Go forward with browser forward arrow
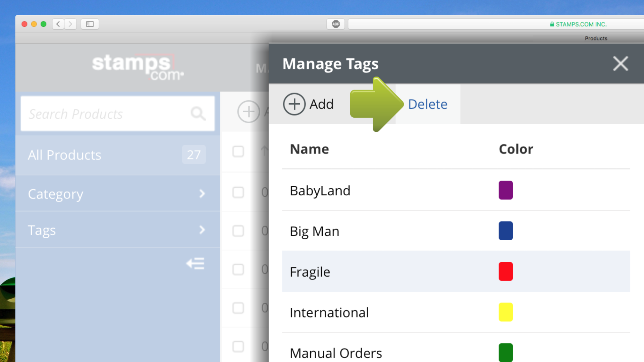The width and height of the screenshot is (644, 362). coord(70,24)
